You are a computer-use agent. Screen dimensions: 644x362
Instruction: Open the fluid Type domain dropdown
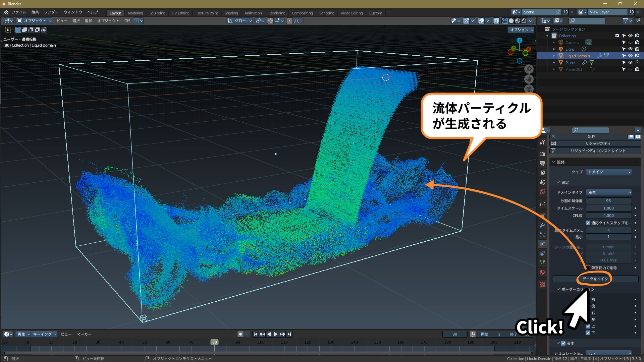(x=609, y=172)
